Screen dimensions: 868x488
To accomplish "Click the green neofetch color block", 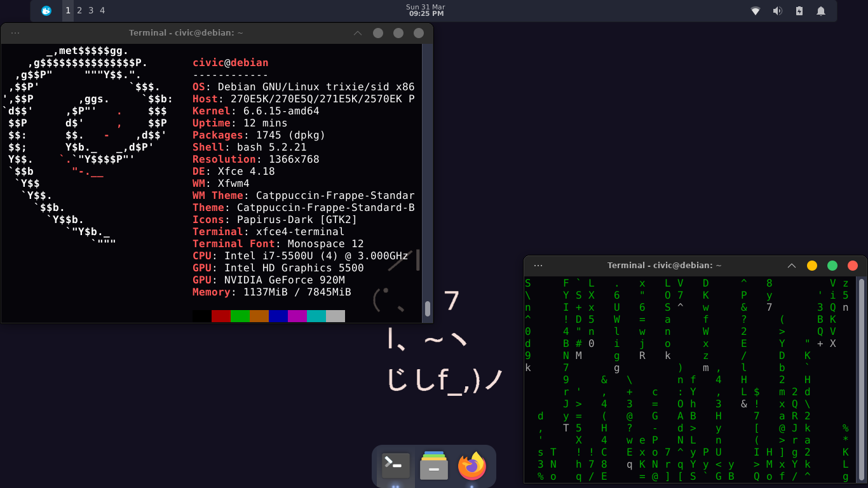I will (x=240, y=316).
